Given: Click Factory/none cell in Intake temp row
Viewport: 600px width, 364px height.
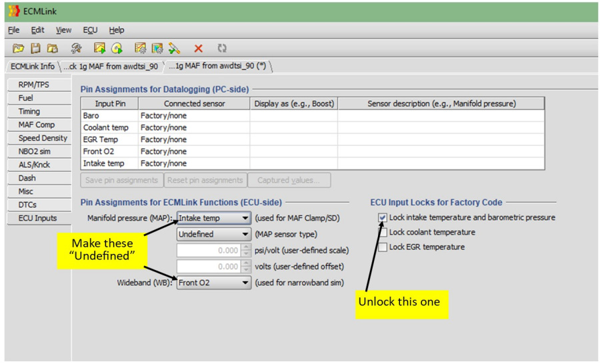Looking at the screenshot, I should pyautogui.click(x=194, y=163).
